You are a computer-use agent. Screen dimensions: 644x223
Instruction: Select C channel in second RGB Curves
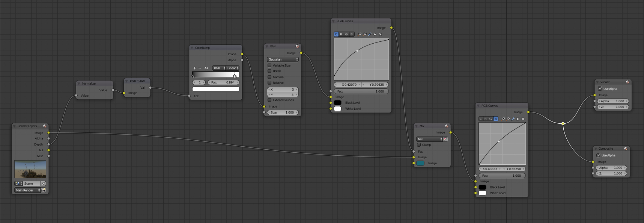480,119
